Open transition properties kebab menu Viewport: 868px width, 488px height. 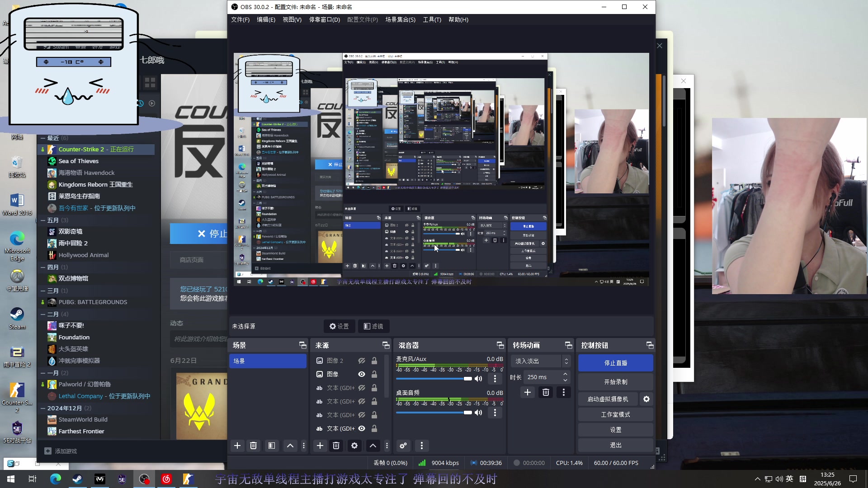(564, 392)
